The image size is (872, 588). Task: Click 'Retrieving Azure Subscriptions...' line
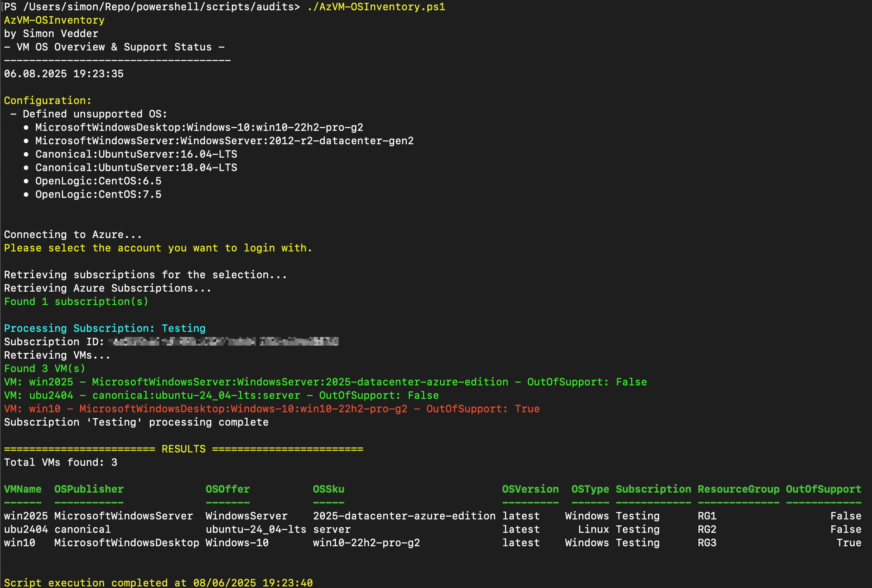[108, 288]
